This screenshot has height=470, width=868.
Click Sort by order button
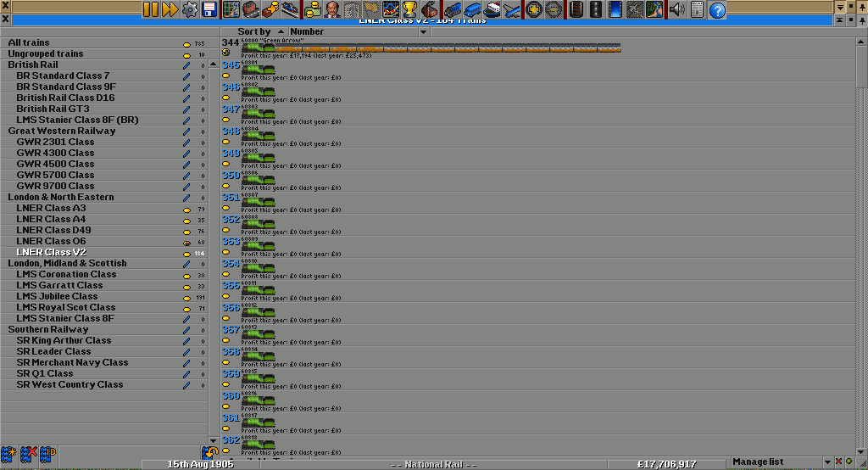pyautogui.click(x=254, y=31)
